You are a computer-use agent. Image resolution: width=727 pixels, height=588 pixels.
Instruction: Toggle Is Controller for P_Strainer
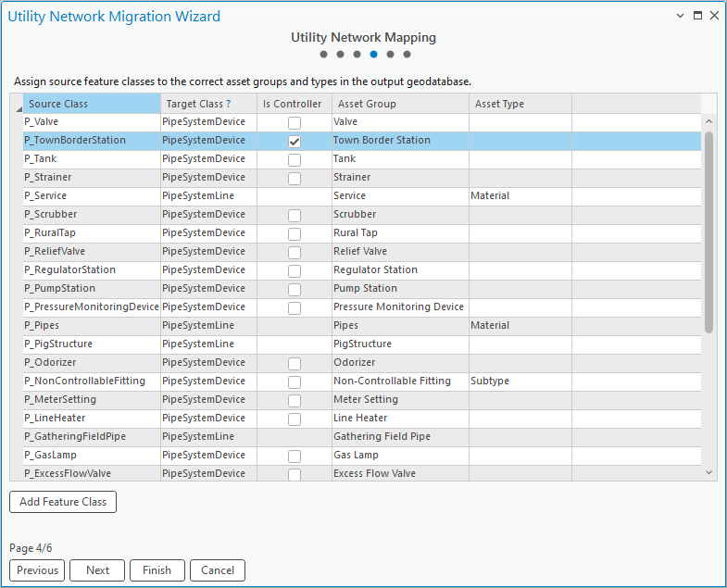pyautogui.click(x=295, y=179)
